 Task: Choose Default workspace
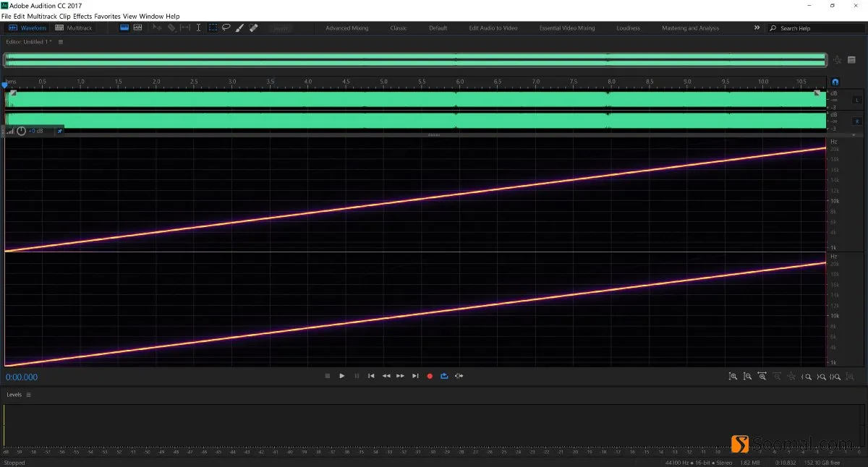(x=438, y=28)
